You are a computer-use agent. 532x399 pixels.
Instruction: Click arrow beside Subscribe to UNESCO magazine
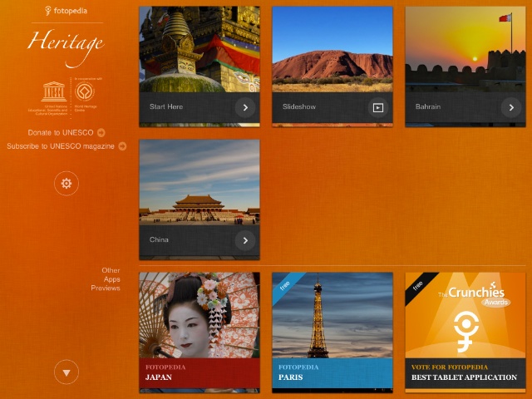tap(122, 146)
